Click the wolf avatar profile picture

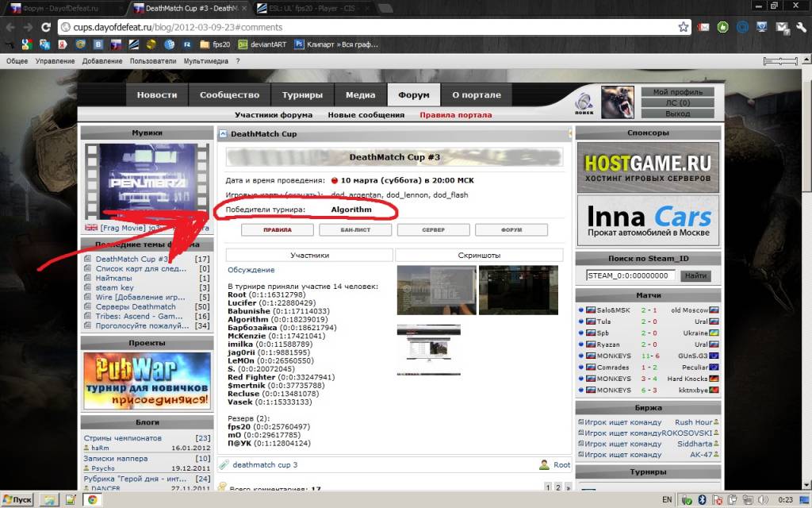pyautogui.click(x=617, y=102)
